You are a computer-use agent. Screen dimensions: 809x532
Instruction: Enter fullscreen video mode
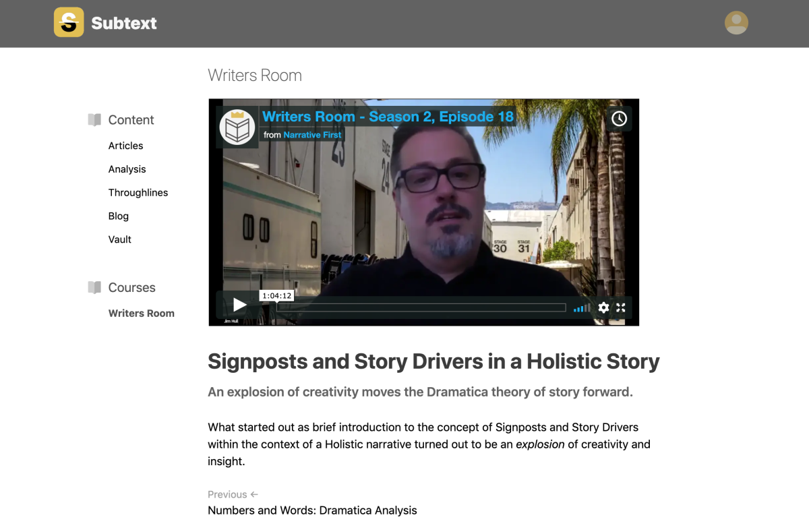coord(621,307)
